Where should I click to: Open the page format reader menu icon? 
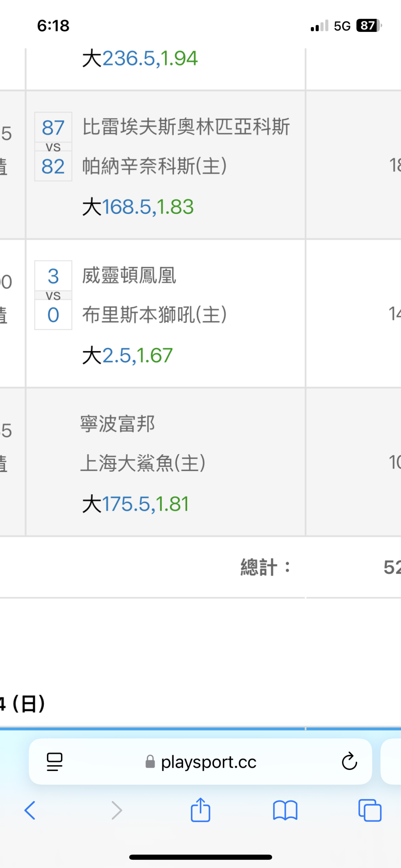point(55,761)
